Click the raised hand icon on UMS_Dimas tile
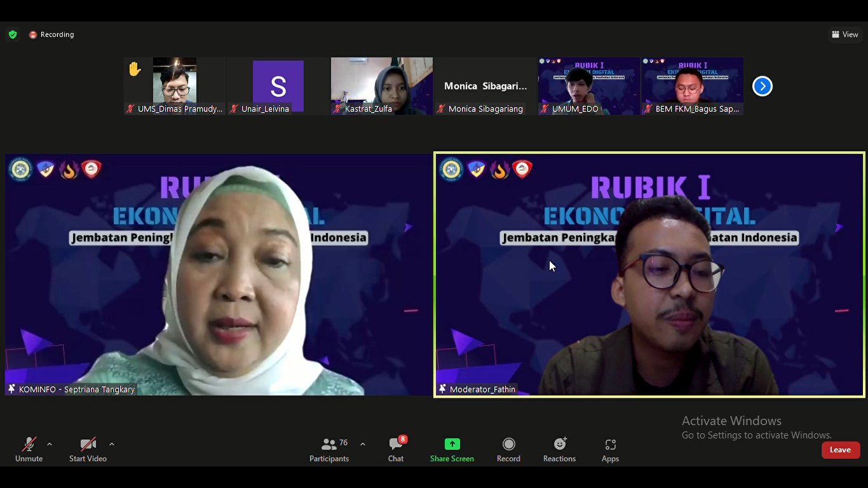The width and height of the screenshot is (868, 488). click(135, 69)
